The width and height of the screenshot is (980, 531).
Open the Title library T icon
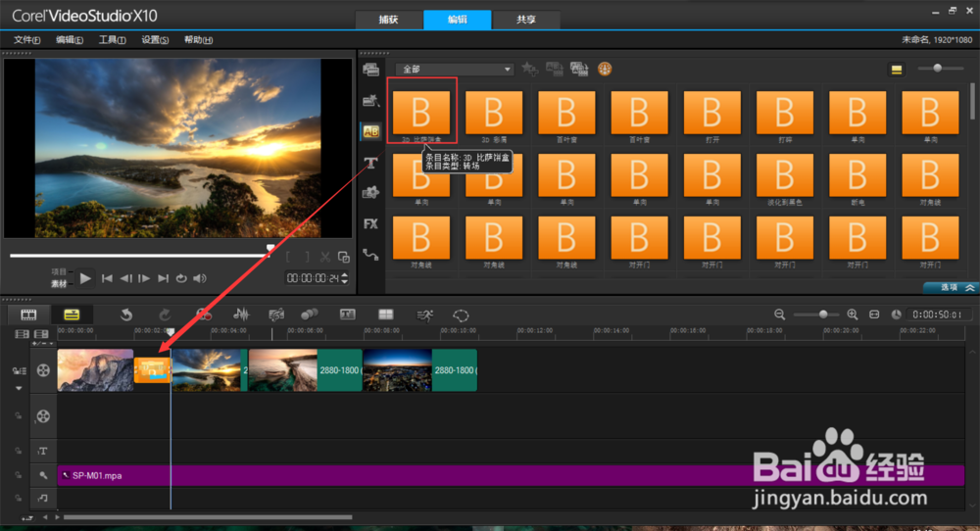(x=370, y=163)
